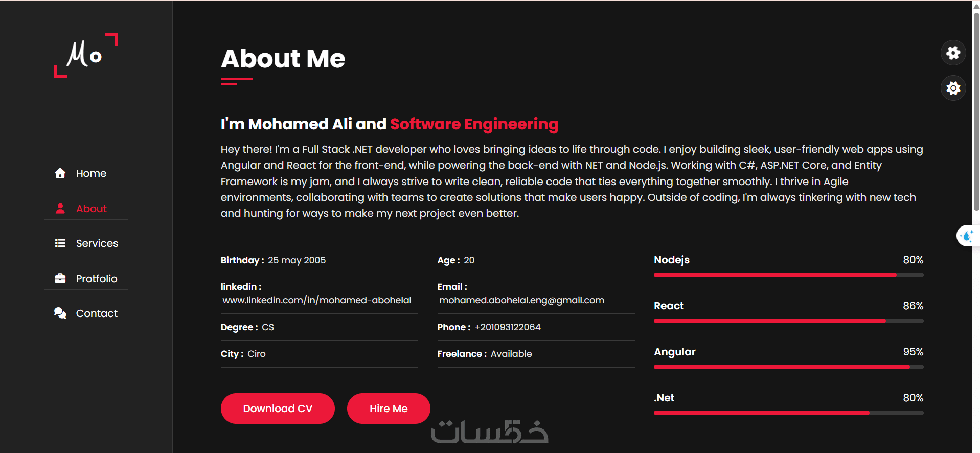980x453 pixels.
Task: Click the Contact chat bubbles icon
Action: (60, 313)
